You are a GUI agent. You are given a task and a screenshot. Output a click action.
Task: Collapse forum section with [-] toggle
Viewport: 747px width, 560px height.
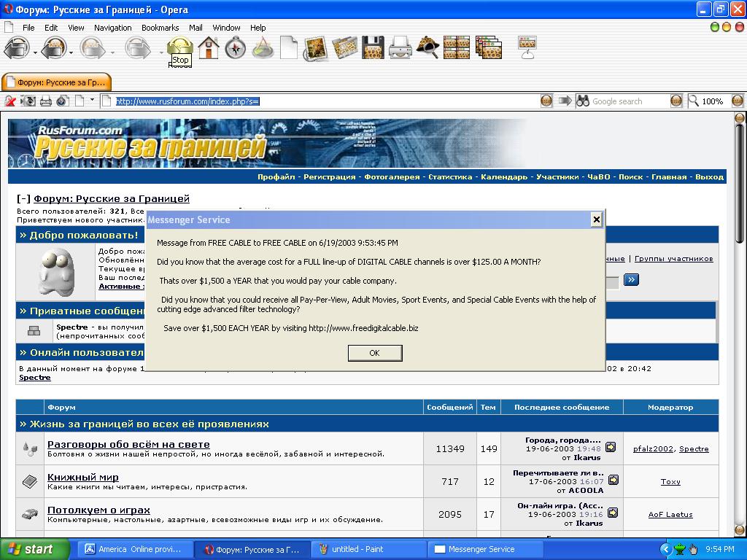point(23,198)
